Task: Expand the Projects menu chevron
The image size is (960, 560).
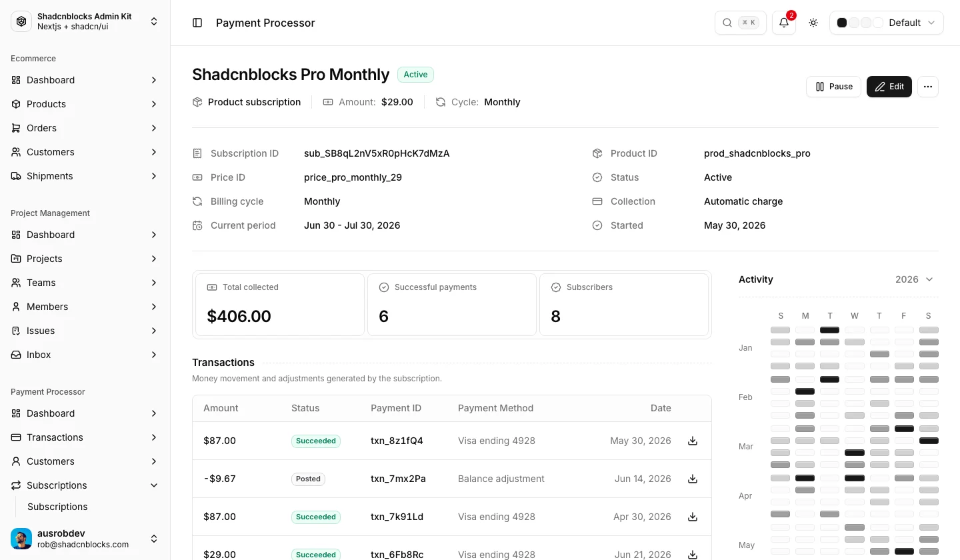Action: 154,259
